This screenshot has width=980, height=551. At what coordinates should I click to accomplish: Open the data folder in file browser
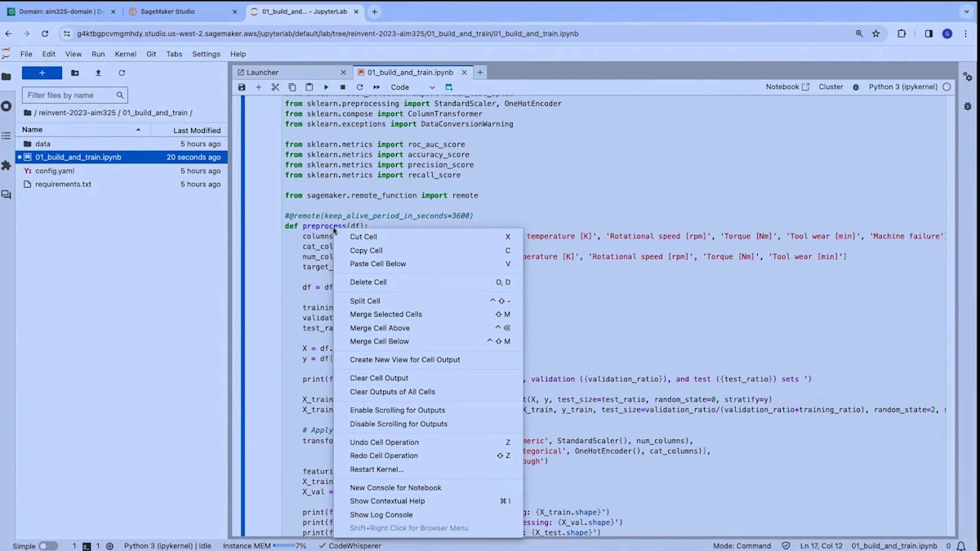tap(121, 144)
